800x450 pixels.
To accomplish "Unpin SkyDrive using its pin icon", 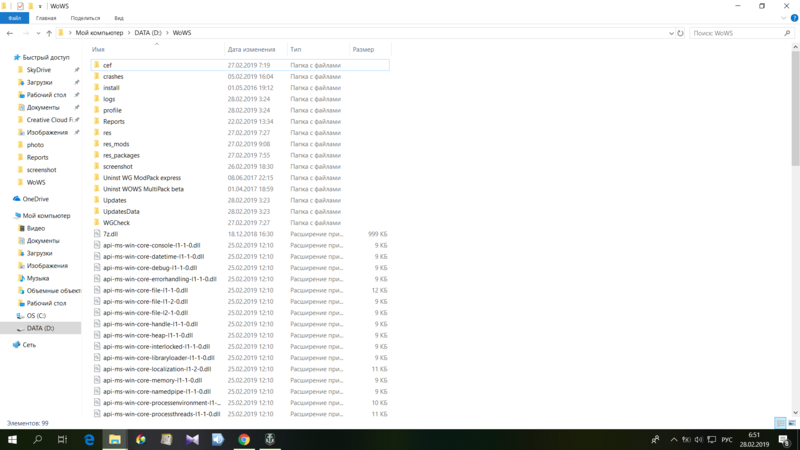I will pyautogui.click(x=77, y=70).
